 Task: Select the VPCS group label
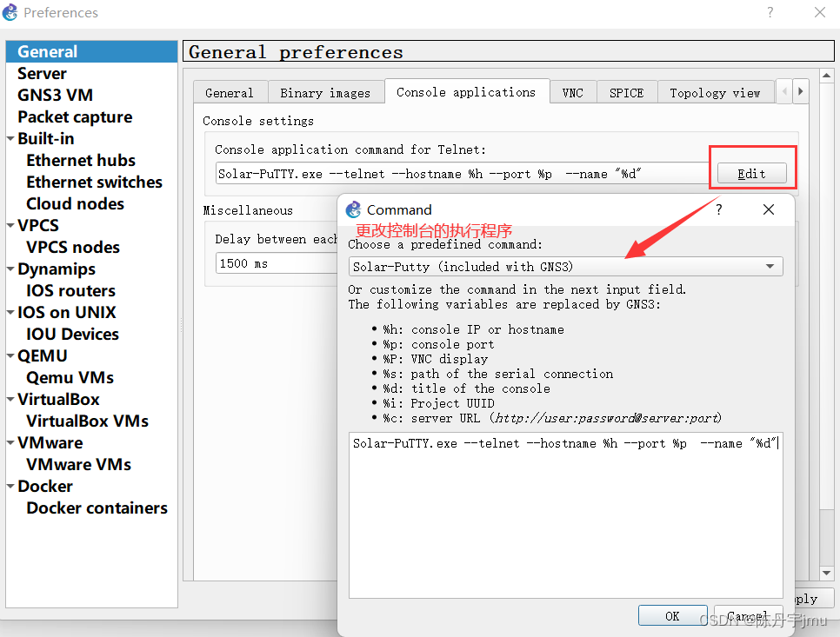38,225
